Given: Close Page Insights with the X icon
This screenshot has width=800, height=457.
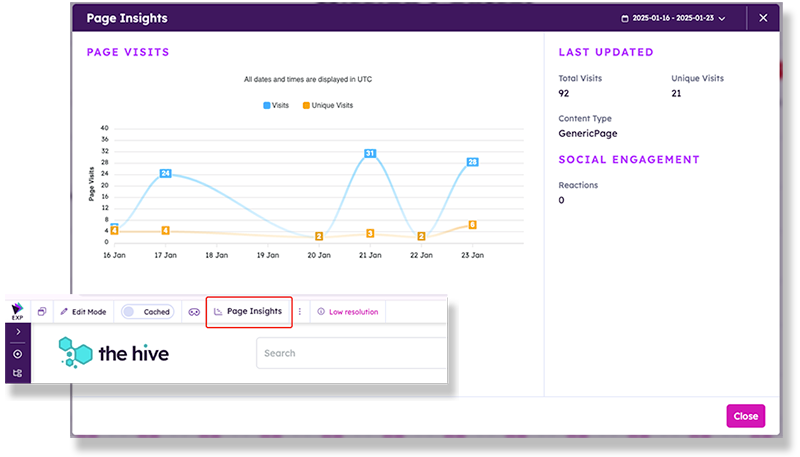Looking at the screenshot, I should (763, 18).
